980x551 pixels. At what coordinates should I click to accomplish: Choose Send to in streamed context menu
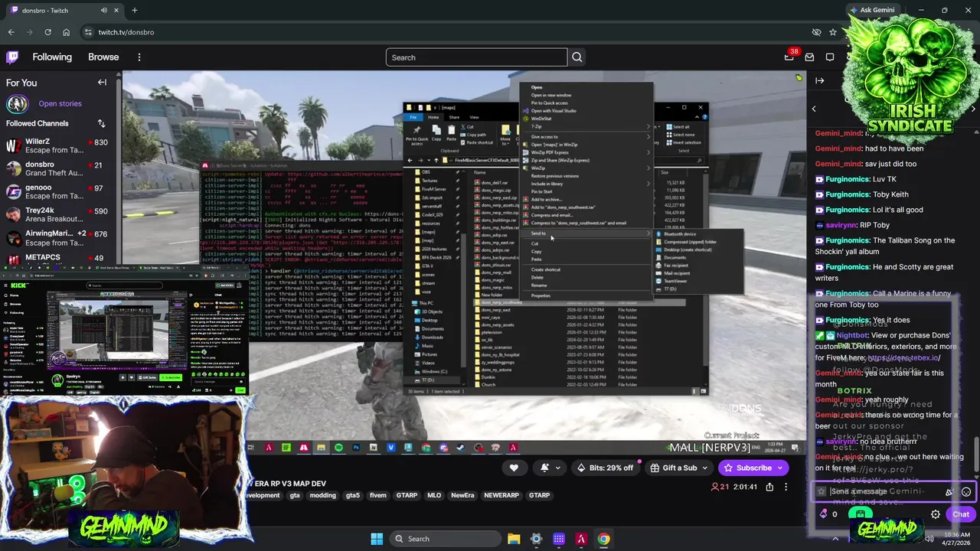pos(586,233)
